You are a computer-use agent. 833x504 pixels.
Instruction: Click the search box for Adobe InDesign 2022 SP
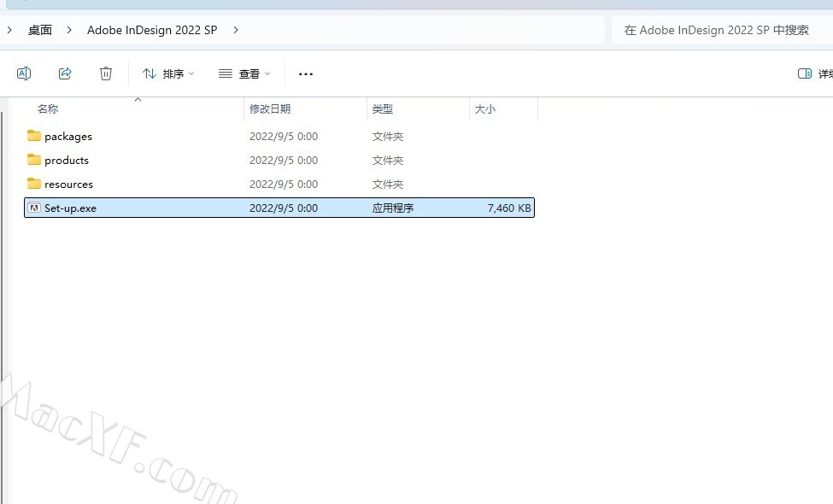(723, 30)
